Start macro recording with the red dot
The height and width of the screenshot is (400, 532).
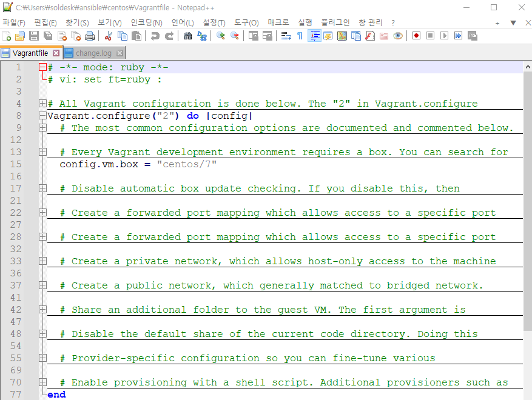(416, 36)
